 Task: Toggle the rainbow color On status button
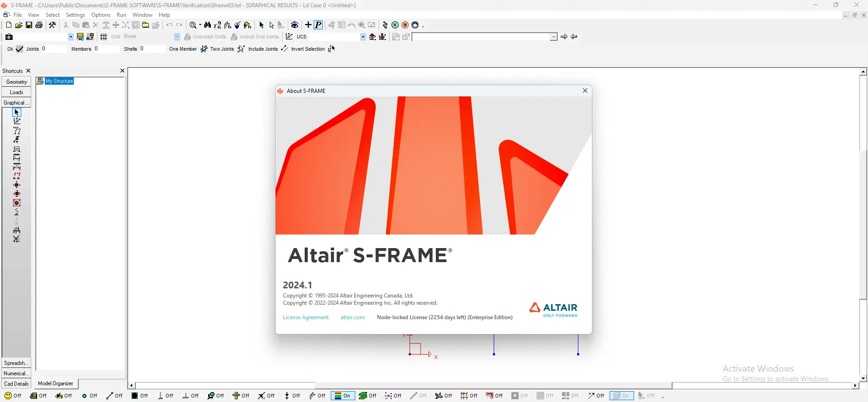click(x=343, y=396)
